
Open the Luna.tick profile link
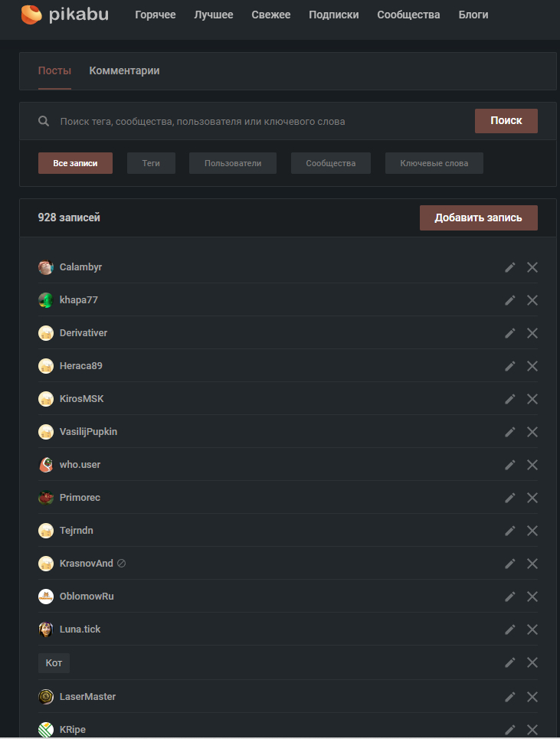tap(80, 629)
